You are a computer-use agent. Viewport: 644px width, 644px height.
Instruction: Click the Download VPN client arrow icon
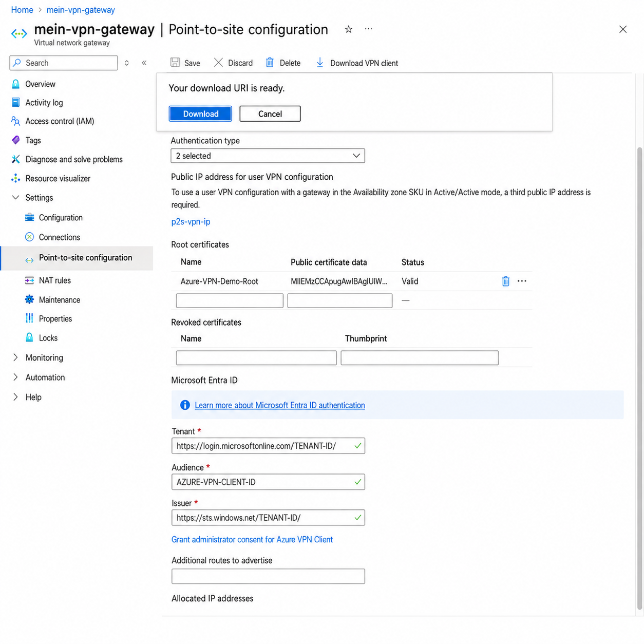319,63
